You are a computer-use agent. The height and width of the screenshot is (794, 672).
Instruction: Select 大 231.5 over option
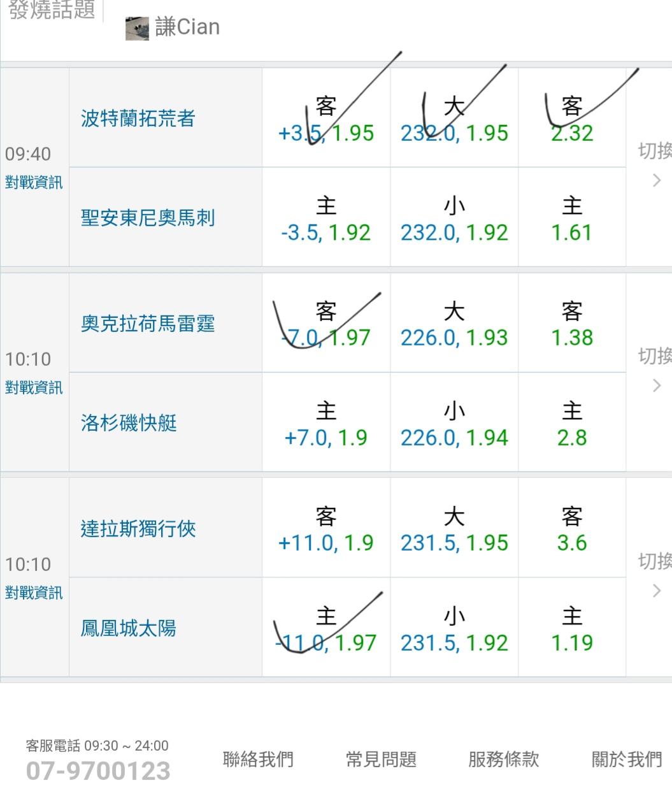(454, 529)
